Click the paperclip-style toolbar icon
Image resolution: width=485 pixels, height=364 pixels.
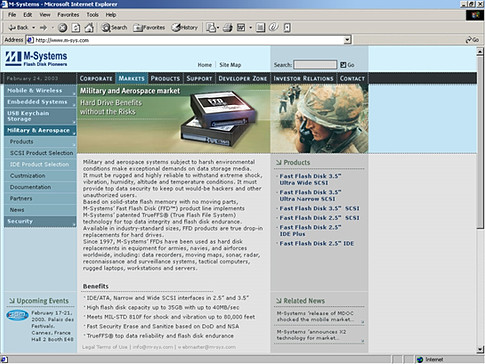click(x=273, y=27)
